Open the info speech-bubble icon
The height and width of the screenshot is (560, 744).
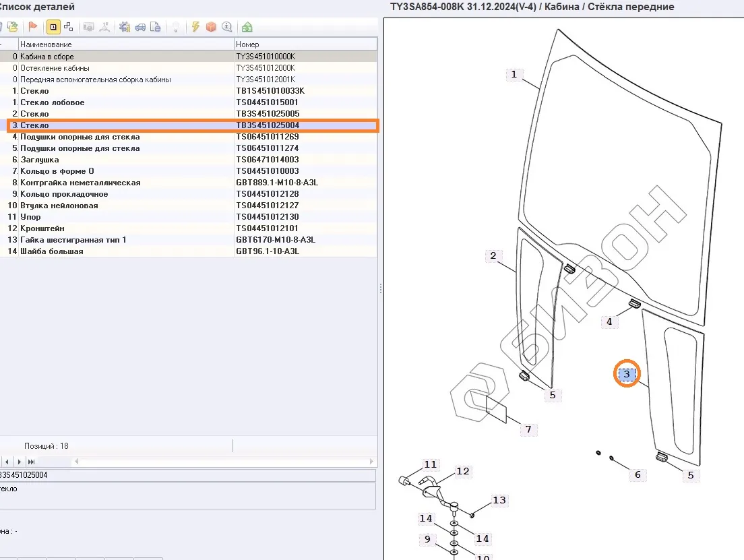coord(227,27)
